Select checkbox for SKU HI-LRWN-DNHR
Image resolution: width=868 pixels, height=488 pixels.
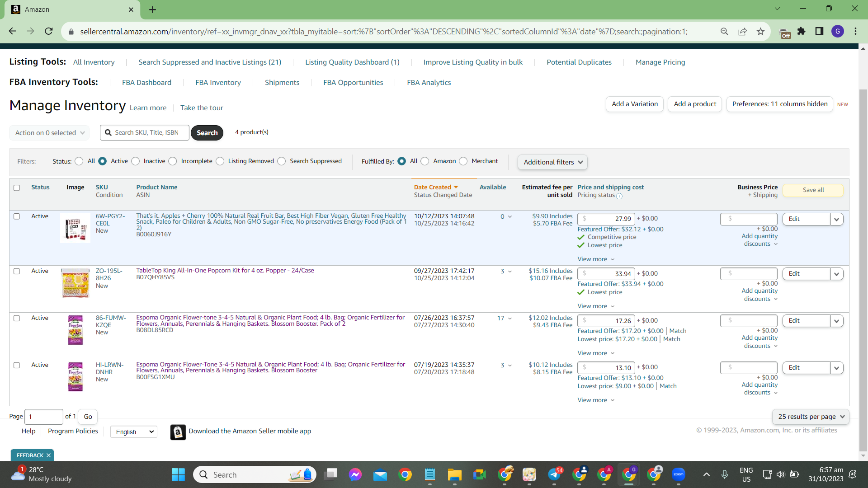tap(17, 365)
